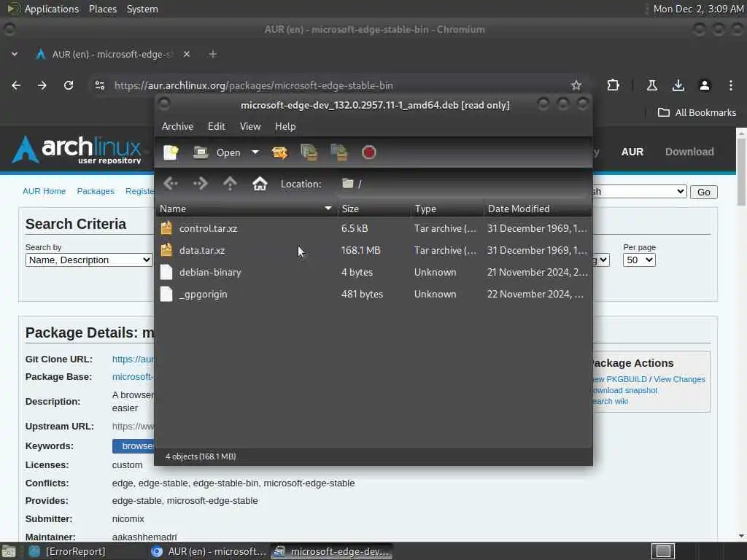This screenshot has height=560, width=747.
Task: Expand the dropdown next to Go button
Action: point(639,192)
